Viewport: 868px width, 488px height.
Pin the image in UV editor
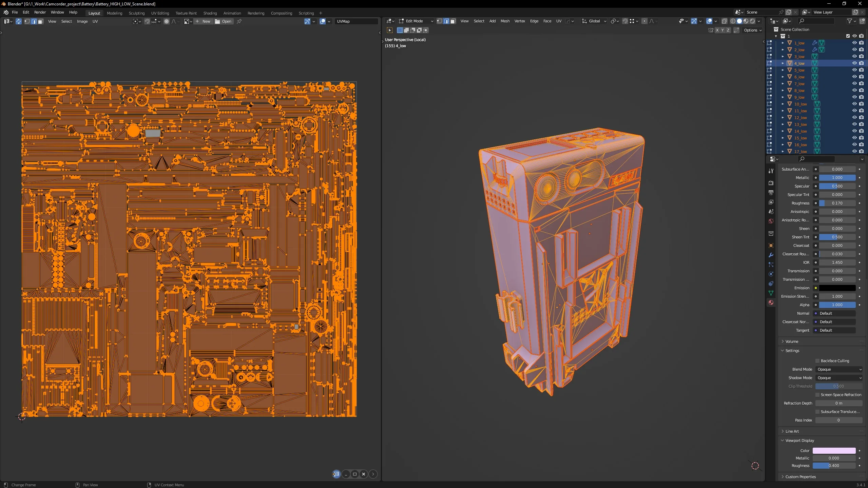[239, 21]
